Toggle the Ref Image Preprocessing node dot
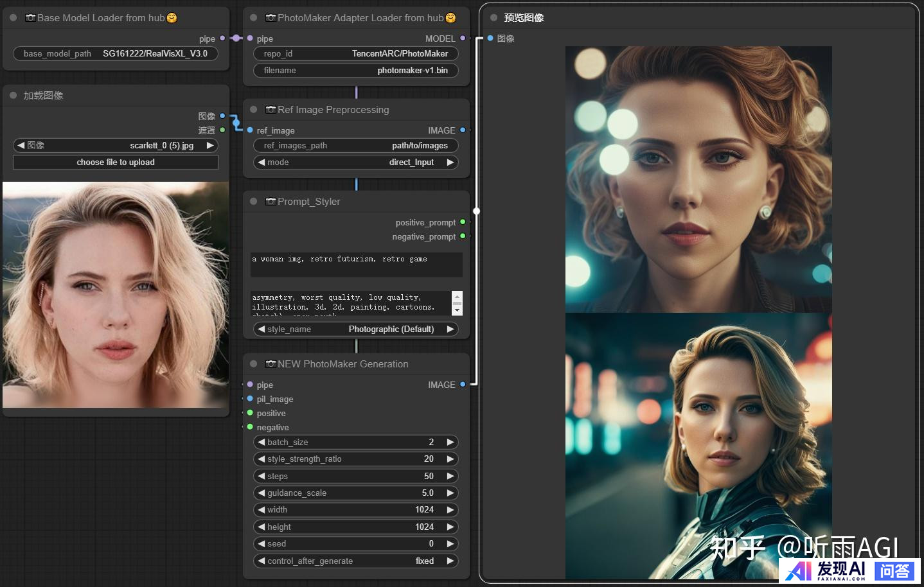The height and width of the screenshot is (587, 924). [253, 110]
